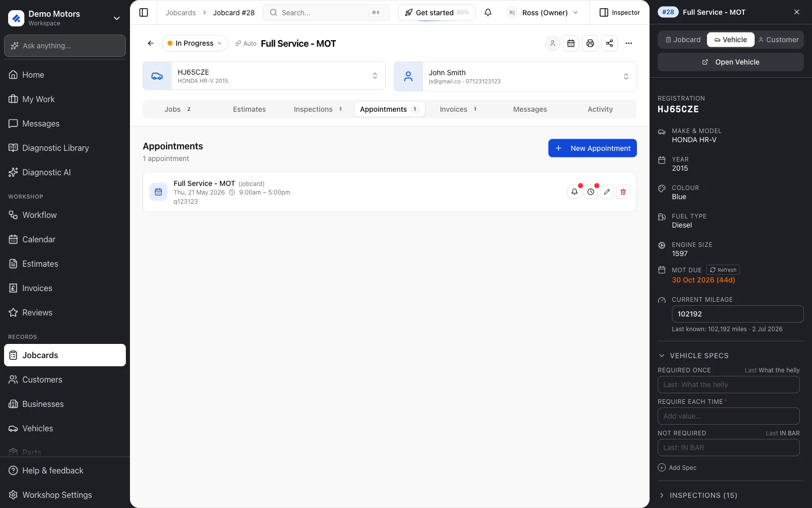The width and height of the screenshot is (812, 508).
Task: Toggle the Inspector panel
Action: 620,12
